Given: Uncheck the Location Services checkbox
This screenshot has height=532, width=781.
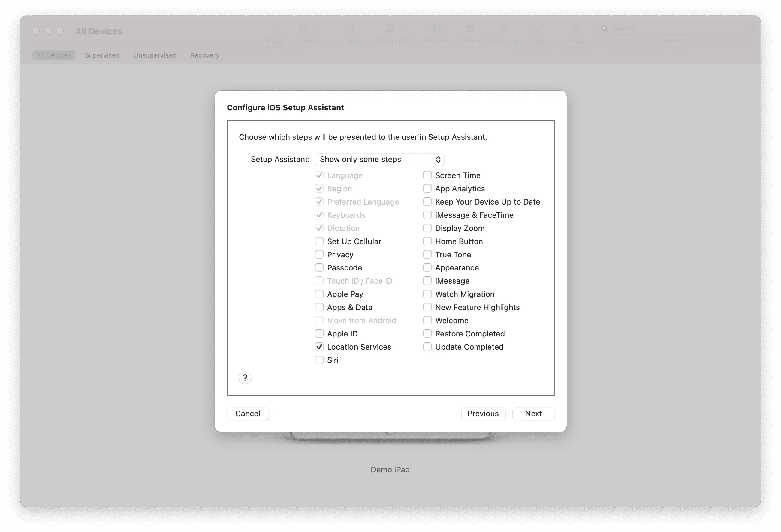Looking at the screenshot, I should pyautogui.click(x=319, y=347).
